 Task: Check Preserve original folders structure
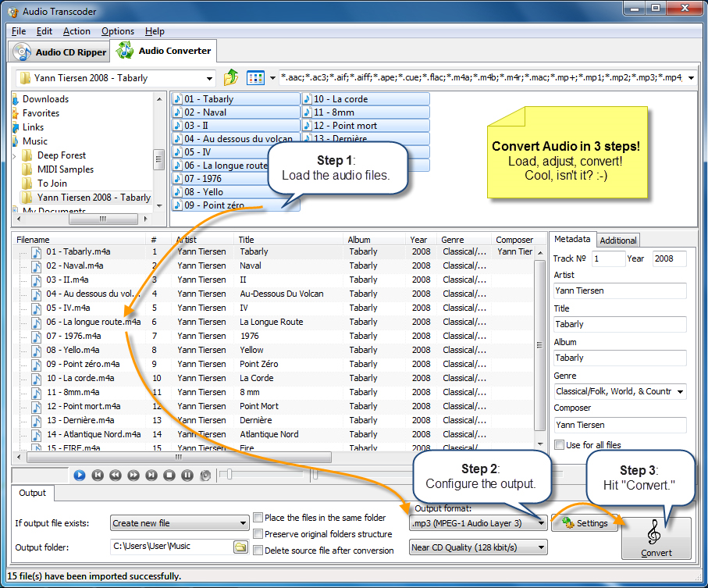click(x=258, y=534)
